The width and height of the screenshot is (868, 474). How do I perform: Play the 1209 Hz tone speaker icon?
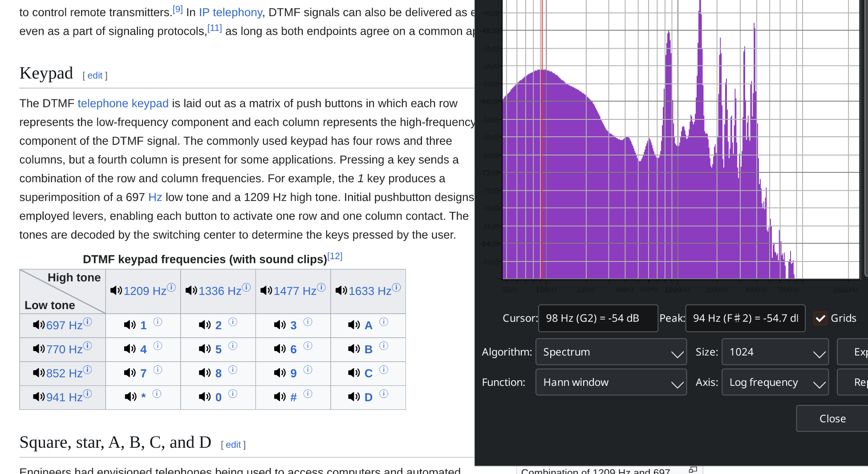point(116,290)
